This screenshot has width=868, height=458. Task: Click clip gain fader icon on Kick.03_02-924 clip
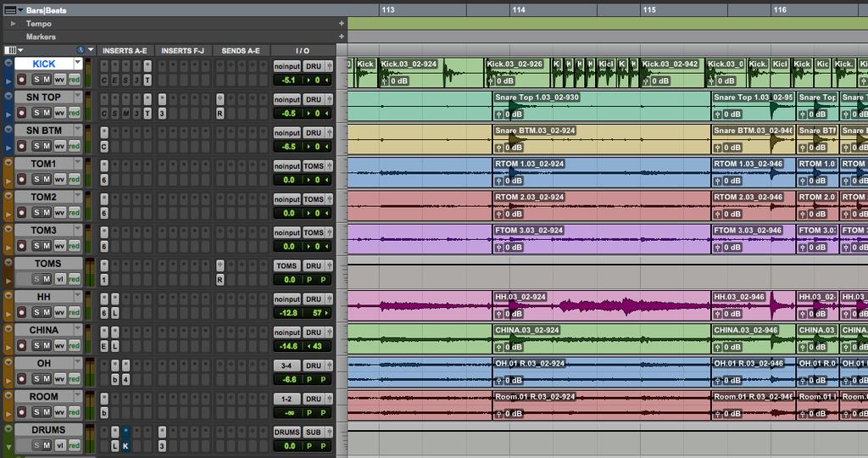point(385,81)
